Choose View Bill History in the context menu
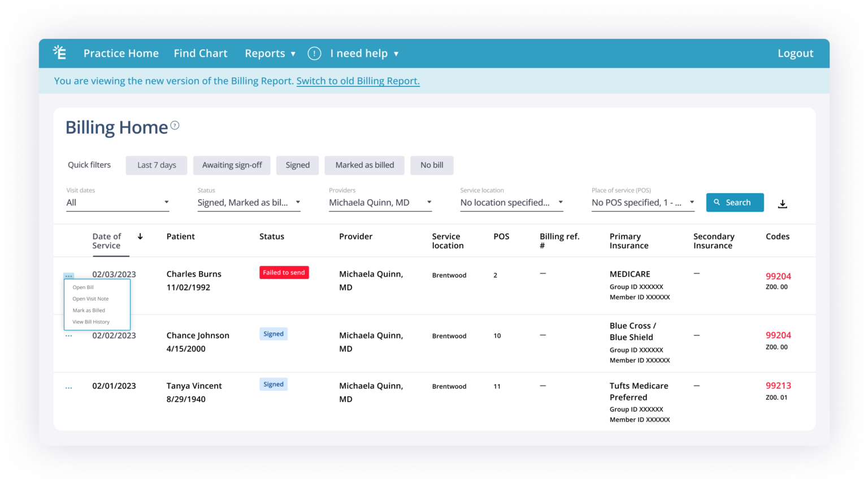 point(91,322)
